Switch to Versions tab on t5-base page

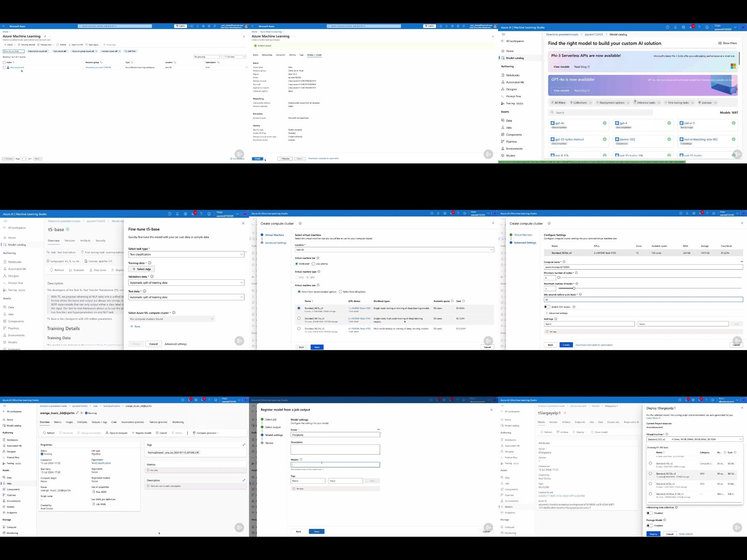70,241
